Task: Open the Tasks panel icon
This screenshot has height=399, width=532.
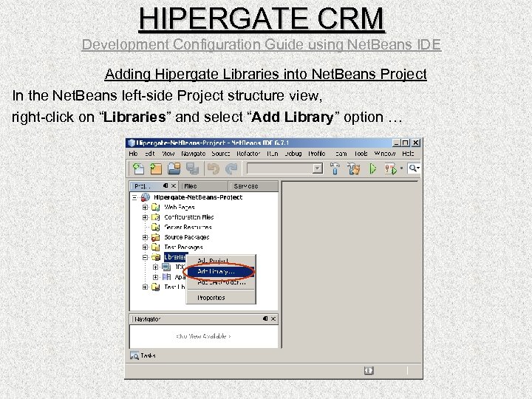Action: pos(134,355)
